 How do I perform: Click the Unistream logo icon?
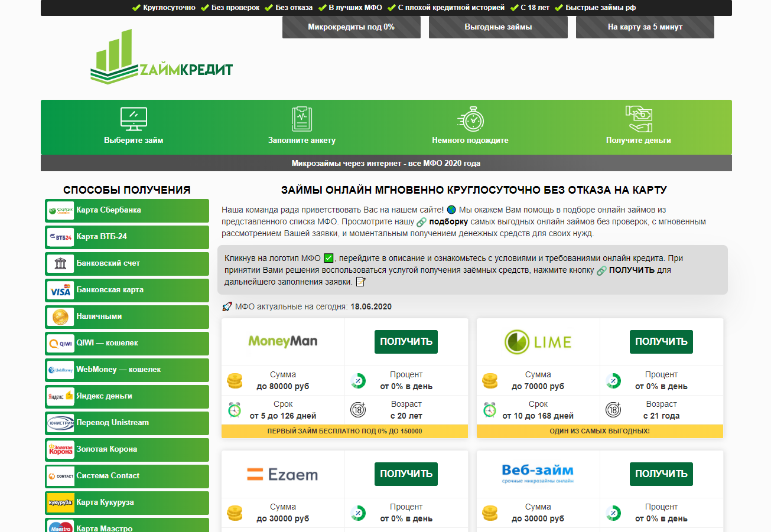click(60, 423)
